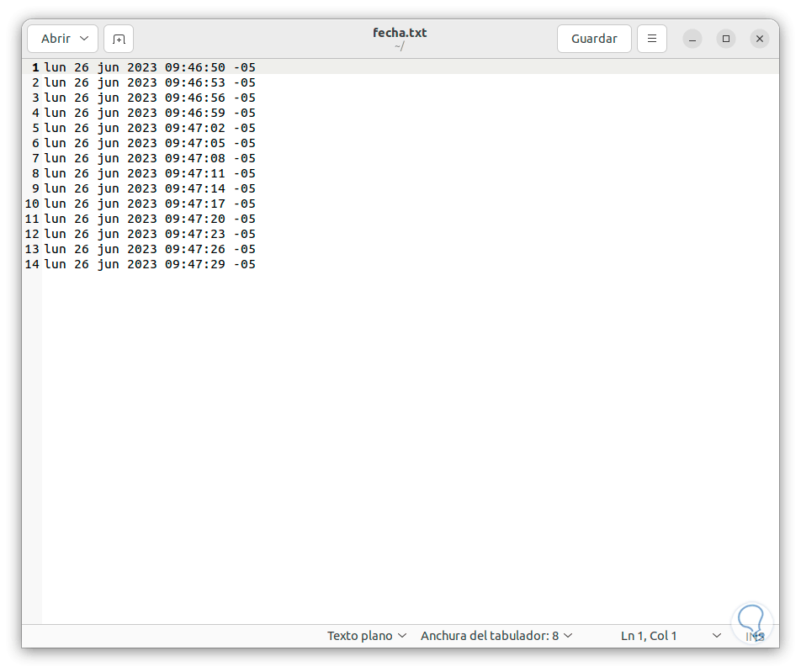
Task: Click the last line 09:47:29 -05
Action: pyautogui.click(x=150, y=264)
